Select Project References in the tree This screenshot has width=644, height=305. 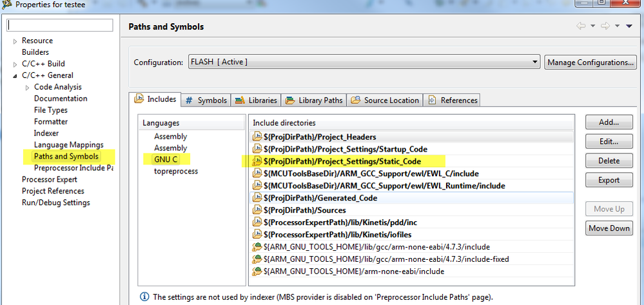53,191
